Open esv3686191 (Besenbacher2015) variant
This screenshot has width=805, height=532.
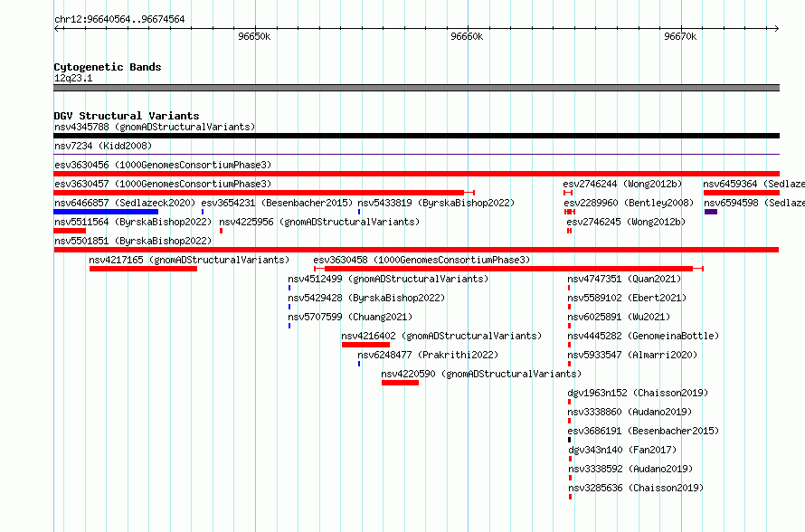pos(643,431)
